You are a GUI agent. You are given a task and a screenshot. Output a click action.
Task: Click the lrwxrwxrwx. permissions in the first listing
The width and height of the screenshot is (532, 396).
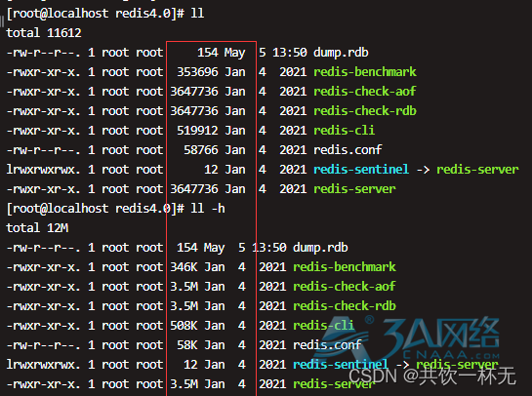click(x=43, y=170)
